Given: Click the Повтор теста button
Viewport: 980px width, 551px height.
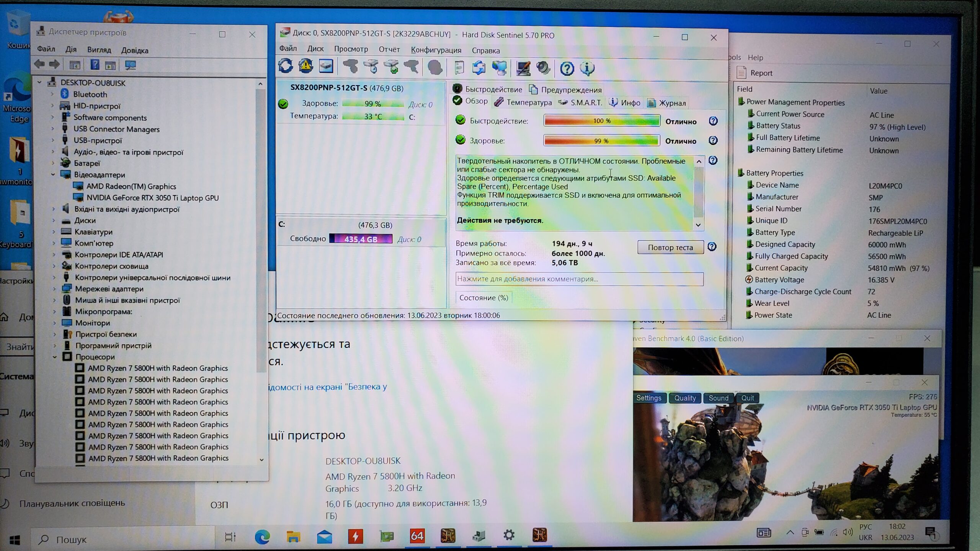Looking at the screenshot, I should pos(670,248).
